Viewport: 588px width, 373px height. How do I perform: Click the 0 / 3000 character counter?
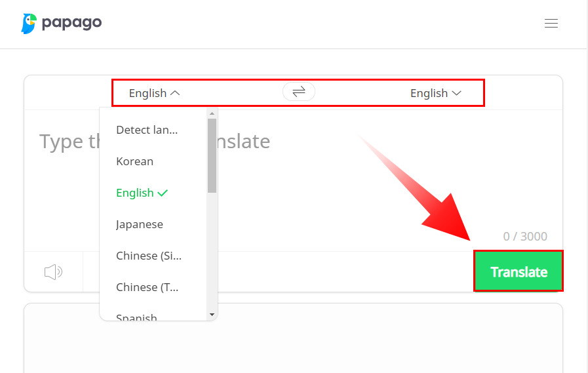coord(525,236)
